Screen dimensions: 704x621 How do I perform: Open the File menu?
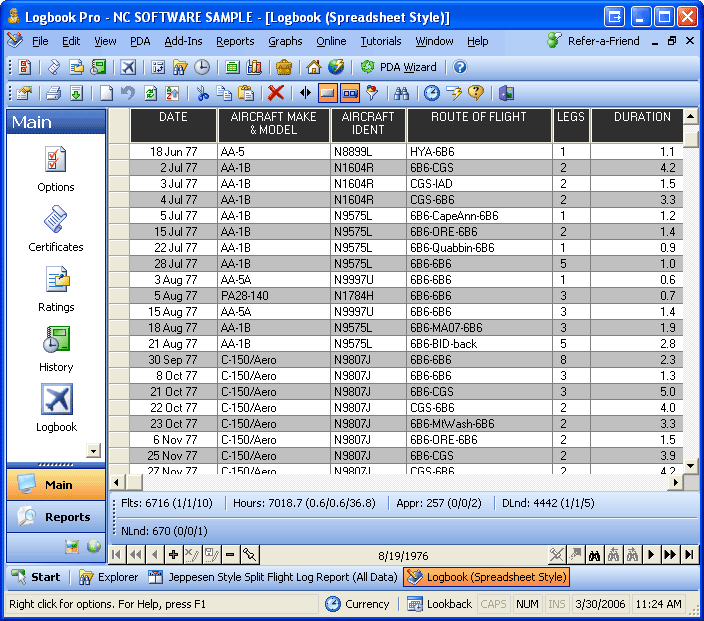click(x=40, y=41)
